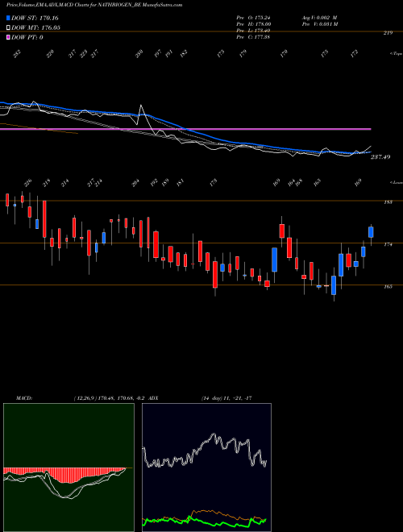Click the Pre L: 173.40 value

click(253, 31)
